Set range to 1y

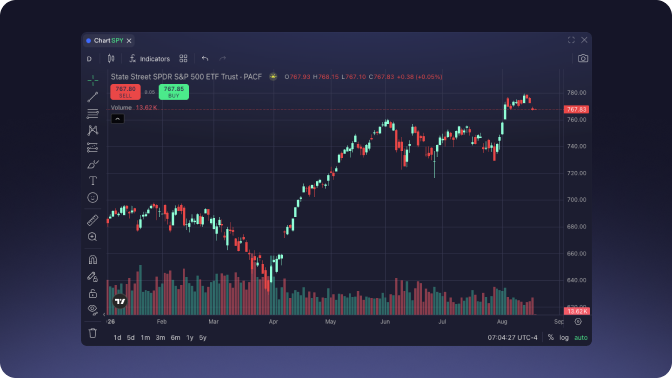pos(190,338)
